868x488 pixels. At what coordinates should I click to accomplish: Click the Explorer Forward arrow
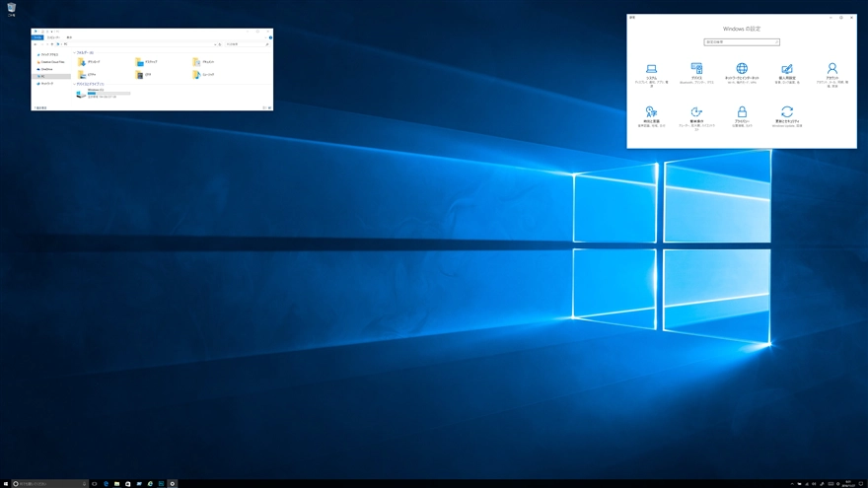[42, 44]
